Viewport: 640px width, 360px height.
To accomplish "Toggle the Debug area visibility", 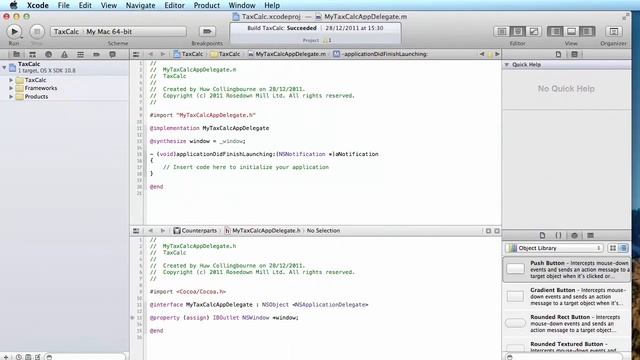I will (x=571, y=31).
